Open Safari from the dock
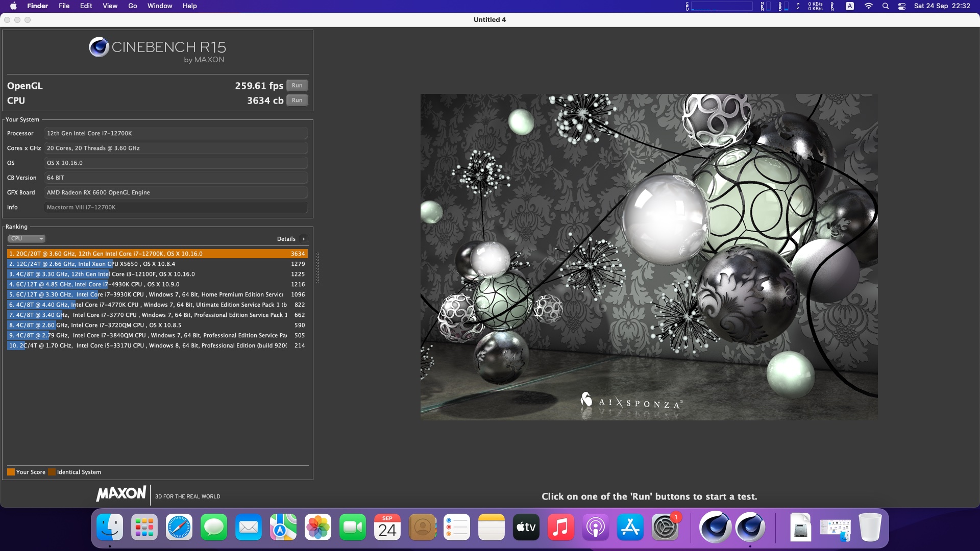Screen dimensions: 980x551 click(x=179, y=528)
